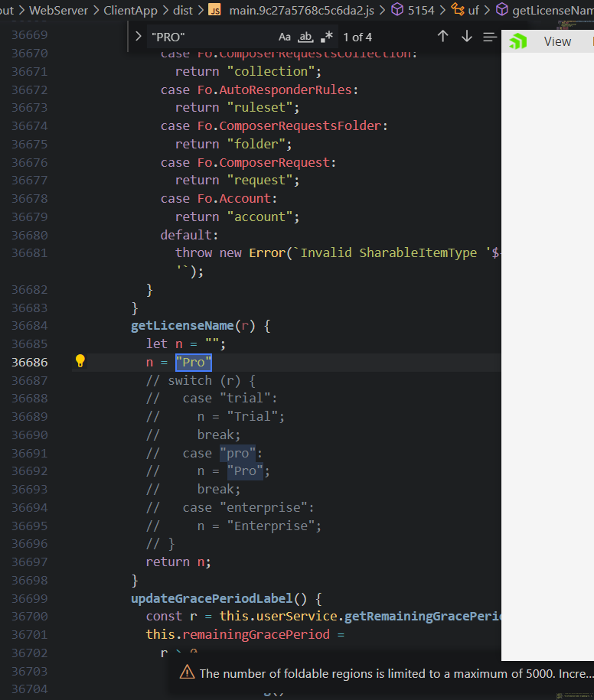The height and width of the screenshot is (700, 594).
Task: Open the lightbulb code actions on line 36686
Action: [x=80, y=361]
